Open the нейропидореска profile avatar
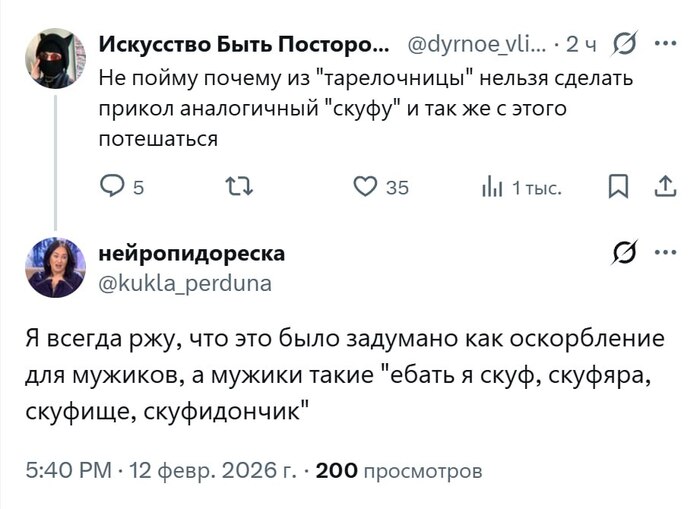The width and height of the screenshot is (700, 509). pyautogui.click(x=55, y=267)
